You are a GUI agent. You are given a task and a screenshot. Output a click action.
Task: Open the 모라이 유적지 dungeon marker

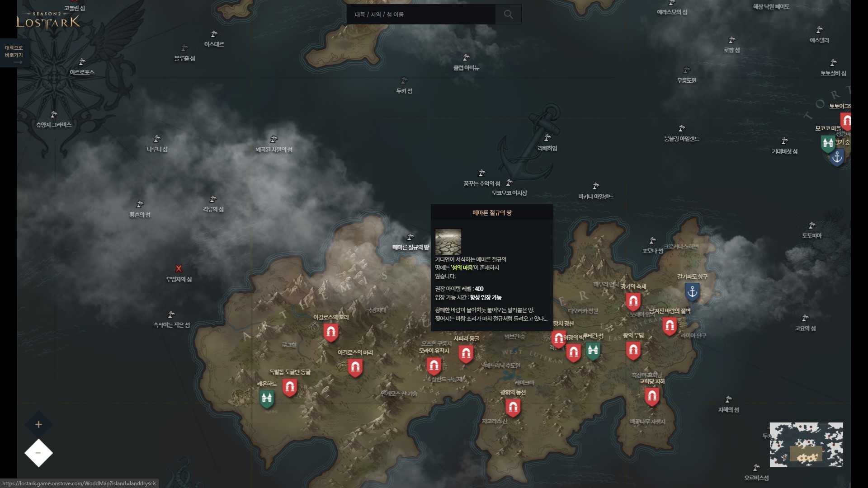point(434,366)
